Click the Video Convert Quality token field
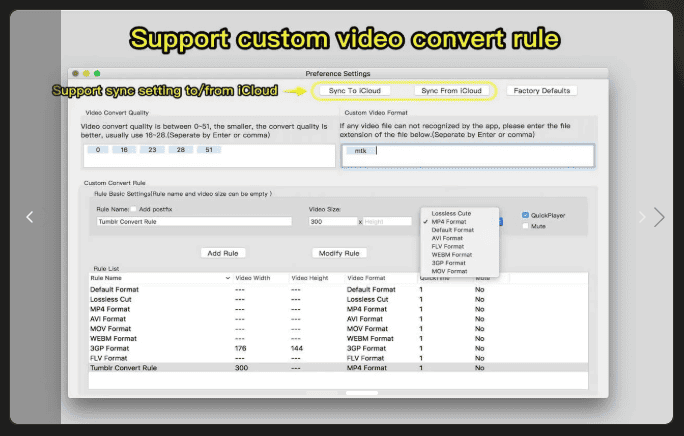The image size is (684, 436). point(209,156)
